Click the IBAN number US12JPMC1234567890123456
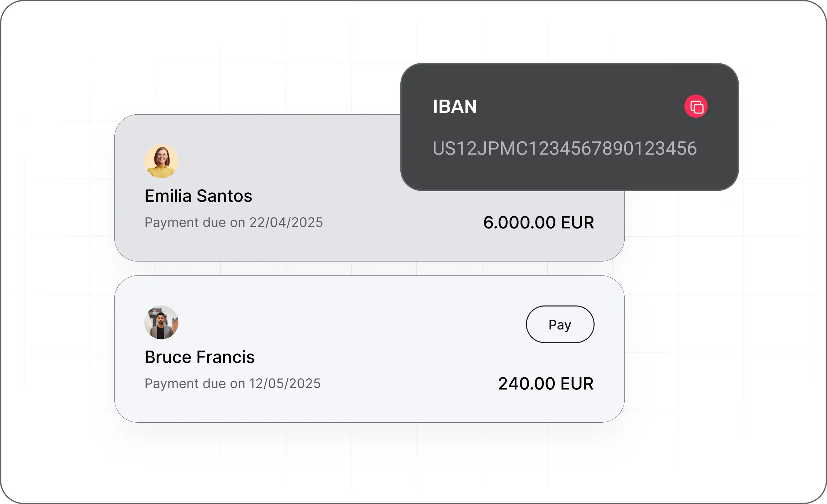This screenshot has width=827, height=504. (x=565, y=148)
